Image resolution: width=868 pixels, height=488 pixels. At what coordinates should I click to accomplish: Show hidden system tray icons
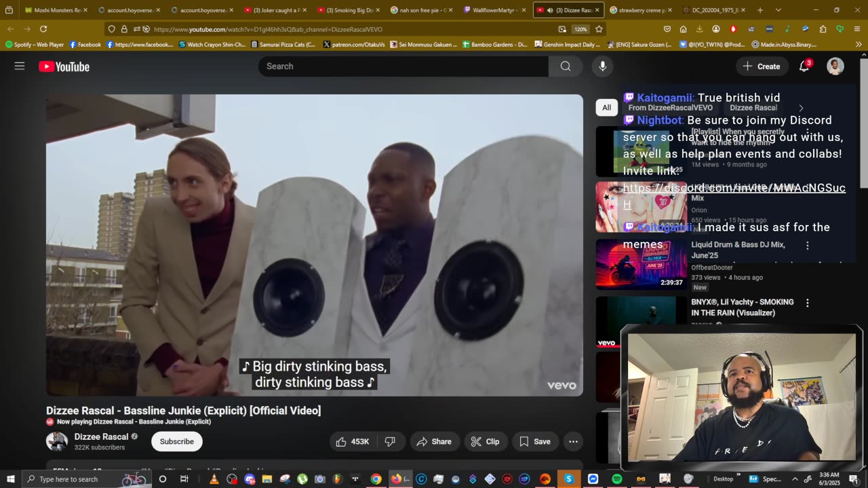pyautogui.click(x=795, y=479)
